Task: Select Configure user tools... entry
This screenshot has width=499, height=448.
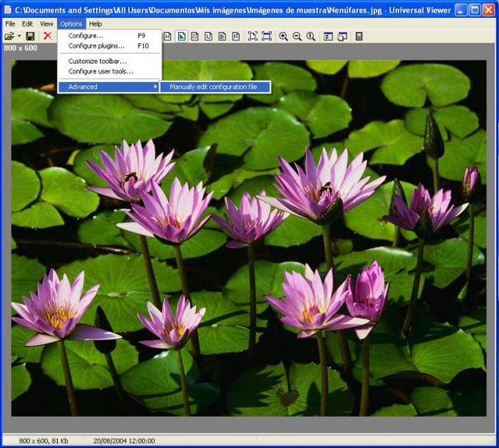Action: [x=109, y=71]
